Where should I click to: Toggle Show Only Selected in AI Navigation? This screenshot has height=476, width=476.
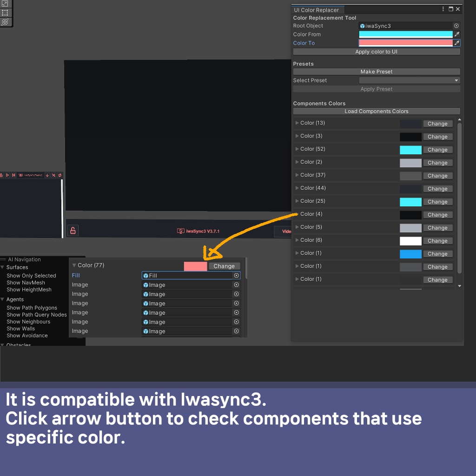coord(31,275)
